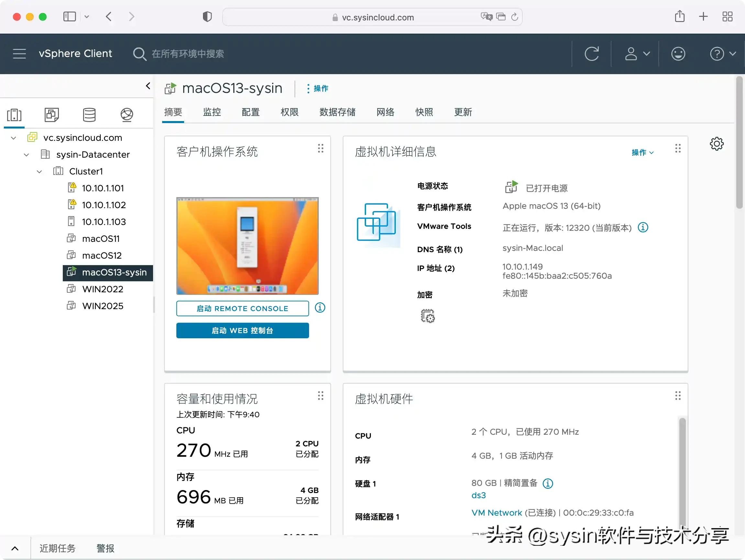
Task: Open the Remote Console info icon
Action: click(319, 308)
